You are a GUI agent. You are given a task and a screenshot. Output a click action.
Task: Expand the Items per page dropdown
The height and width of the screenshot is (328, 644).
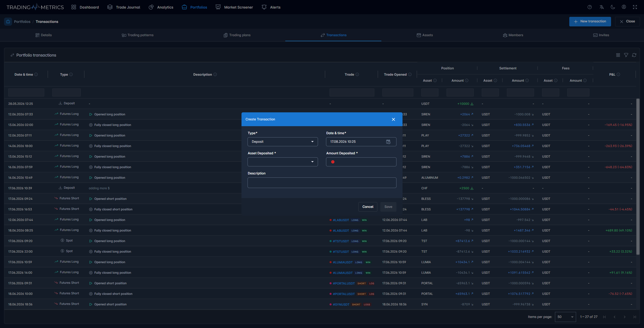pyautogui.click(x=565, y=317)
